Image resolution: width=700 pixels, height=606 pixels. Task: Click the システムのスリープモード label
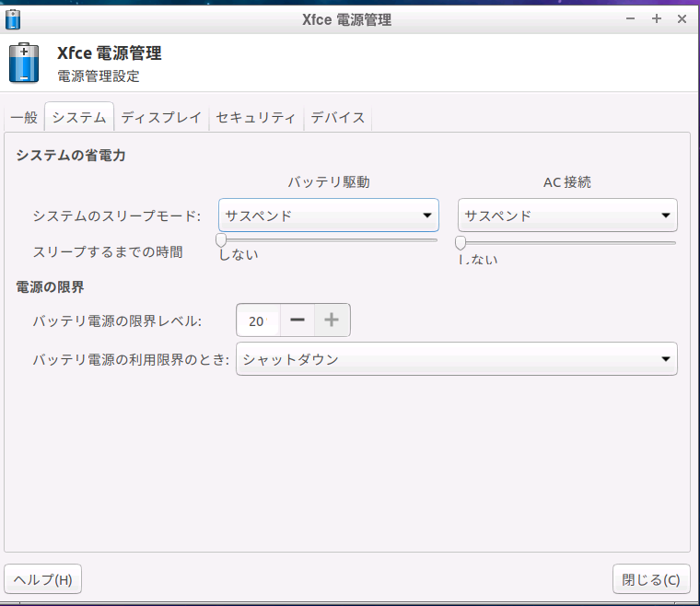pos(117,216)
